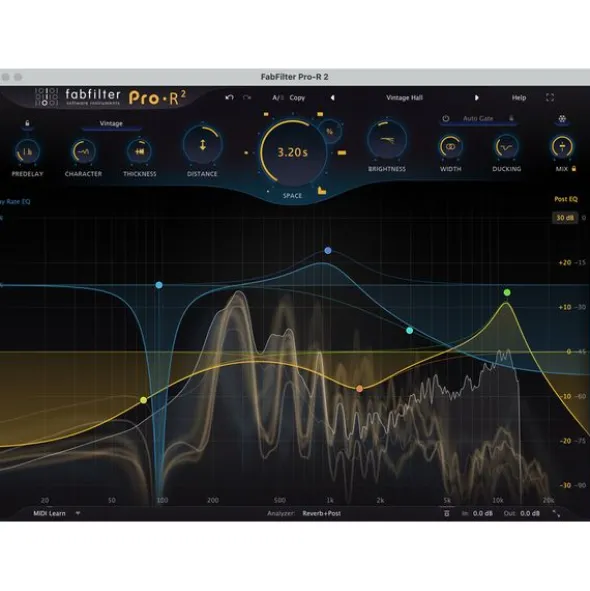
Task: Click the Brightness knob
Action: [387, 140]
